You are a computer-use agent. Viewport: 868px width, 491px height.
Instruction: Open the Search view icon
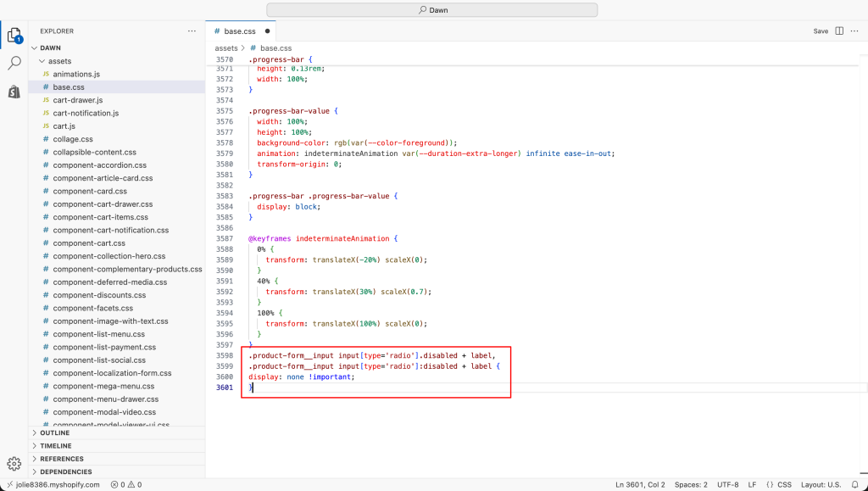14,64
